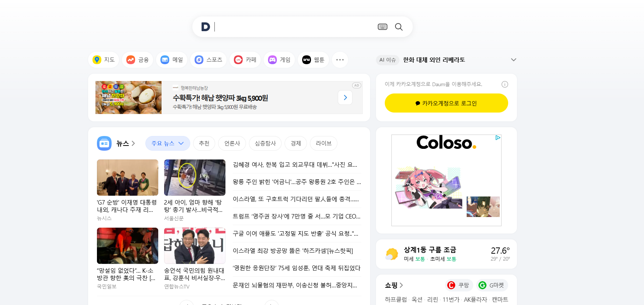Click the 연합뉴스TV source label

177,286
